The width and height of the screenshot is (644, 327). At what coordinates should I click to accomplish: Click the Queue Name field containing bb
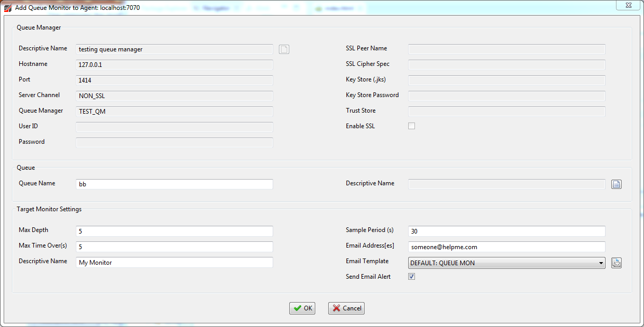click(174, 184)
